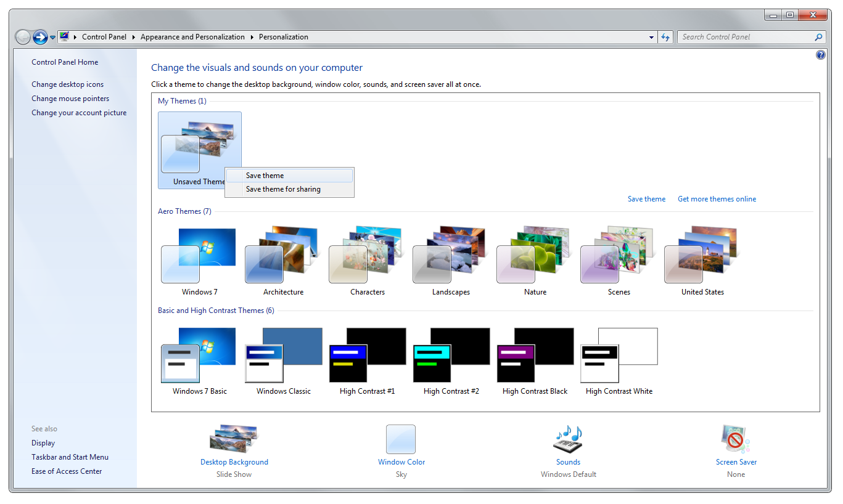This screenshot has width=843, height=504.
Task: Apply the Architecture theme
Action: click(x=283, y=261)
